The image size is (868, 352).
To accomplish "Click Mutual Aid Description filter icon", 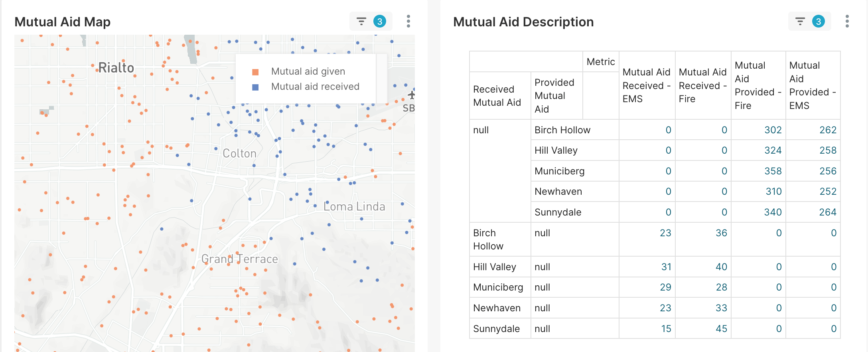I will coord(800,22).
